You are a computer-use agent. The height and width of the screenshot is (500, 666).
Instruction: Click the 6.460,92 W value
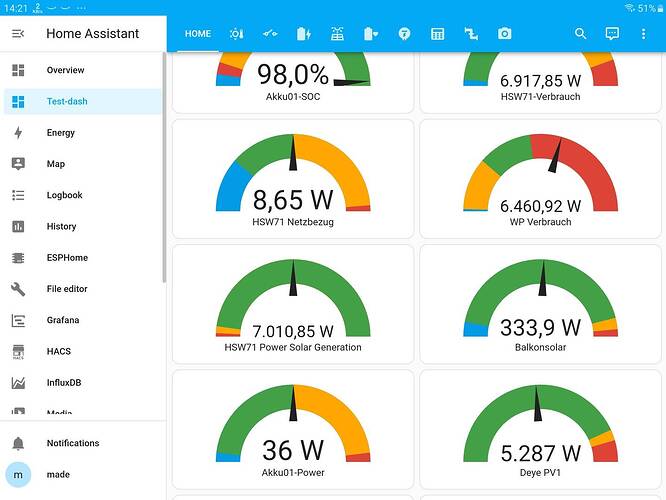click(x=540, y=206)
